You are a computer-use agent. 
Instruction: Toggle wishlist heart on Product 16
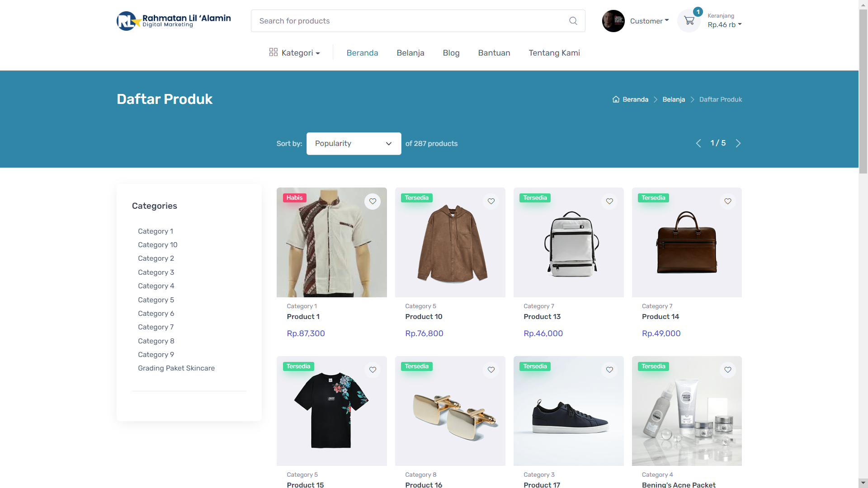click(491, 370)
